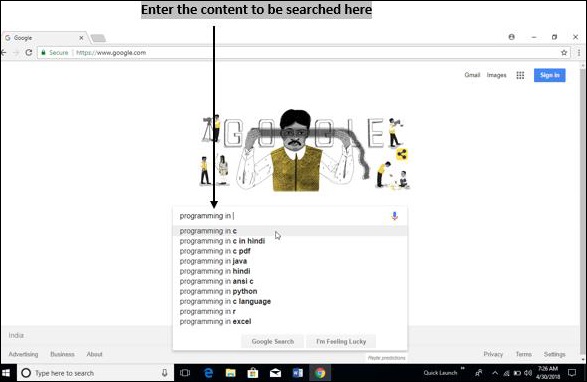Close the Google tab
Viewport: 587px width, 382px height.
pyautogui.click(x=81, y=38)
